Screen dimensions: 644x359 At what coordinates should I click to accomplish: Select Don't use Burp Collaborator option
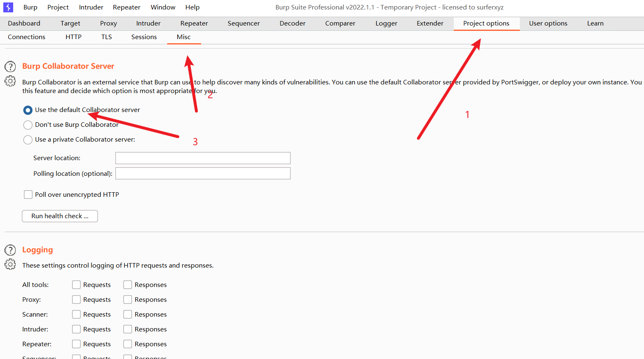28,125
